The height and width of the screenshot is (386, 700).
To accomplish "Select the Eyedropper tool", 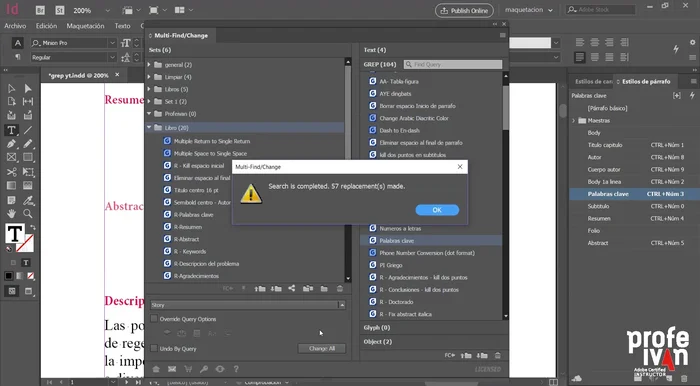I will click(28, 200).
